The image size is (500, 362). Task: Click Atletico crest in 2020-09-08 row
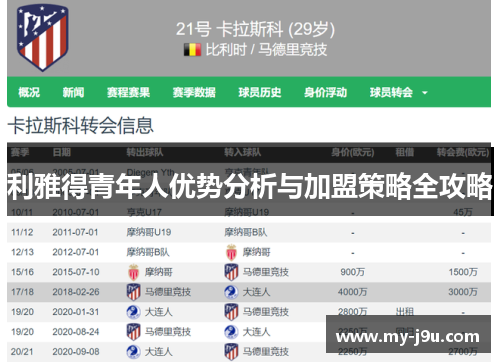click(231, 352)
